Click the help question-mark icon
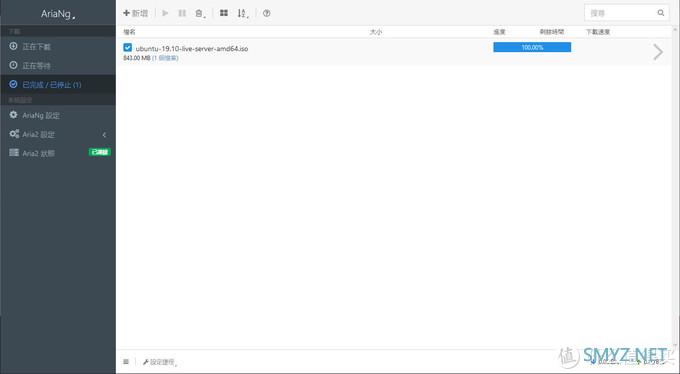 (x=267, y=13)
